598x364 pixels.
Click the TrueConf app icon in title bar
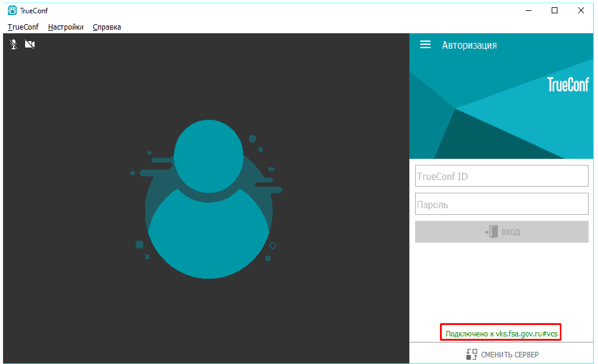tap(12, 11)
